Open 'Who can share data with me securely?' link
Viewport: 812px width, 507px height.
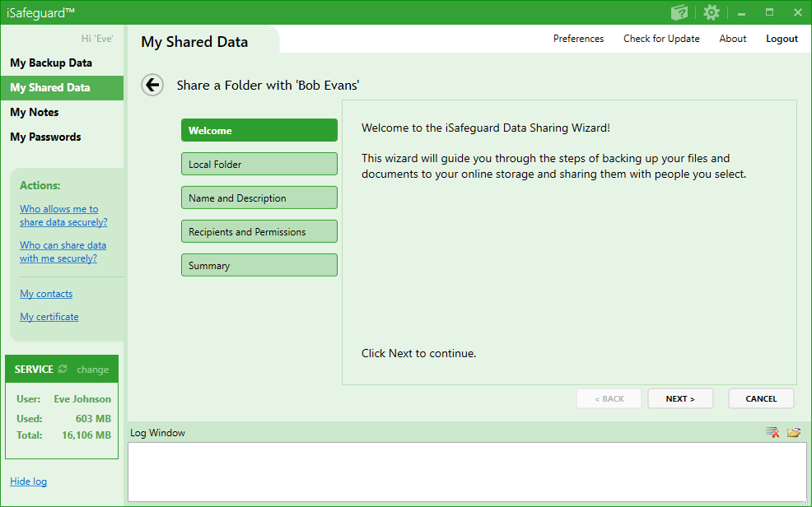click(63, 252)
